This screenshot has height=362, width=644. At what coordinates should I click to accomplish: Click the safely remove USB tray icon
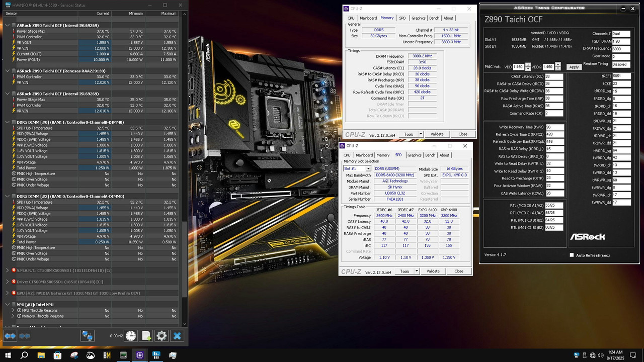[586, 355]
